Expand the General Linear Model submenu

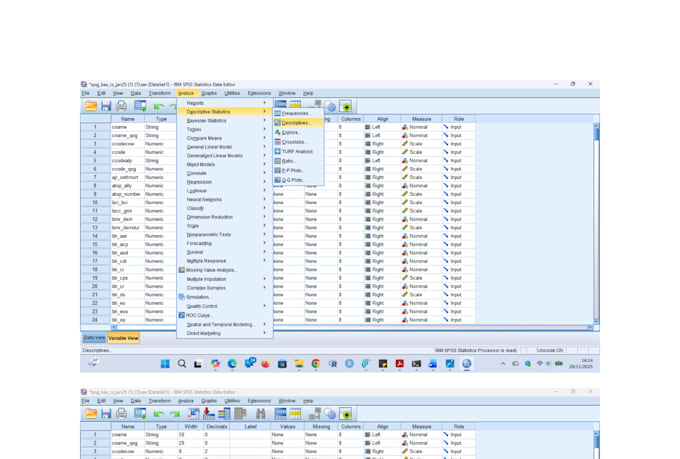click(225, 147)
